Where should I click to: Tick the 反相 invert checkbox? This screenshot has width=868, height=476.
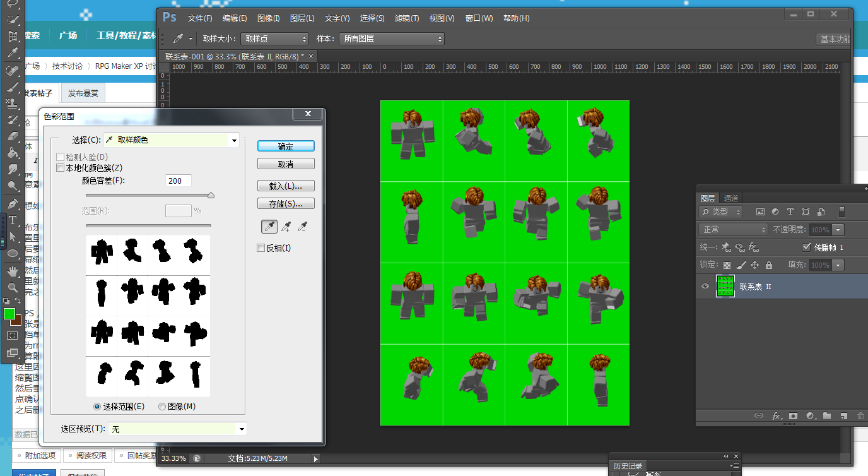click(x=261, y=248)
